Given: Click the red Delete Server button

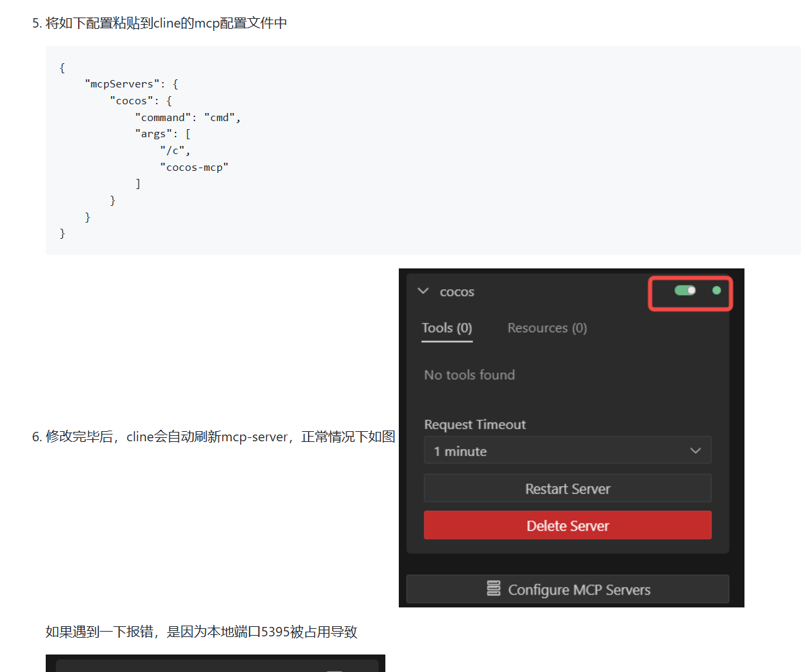Looking at the screenshot, I should tap(568, 525).
